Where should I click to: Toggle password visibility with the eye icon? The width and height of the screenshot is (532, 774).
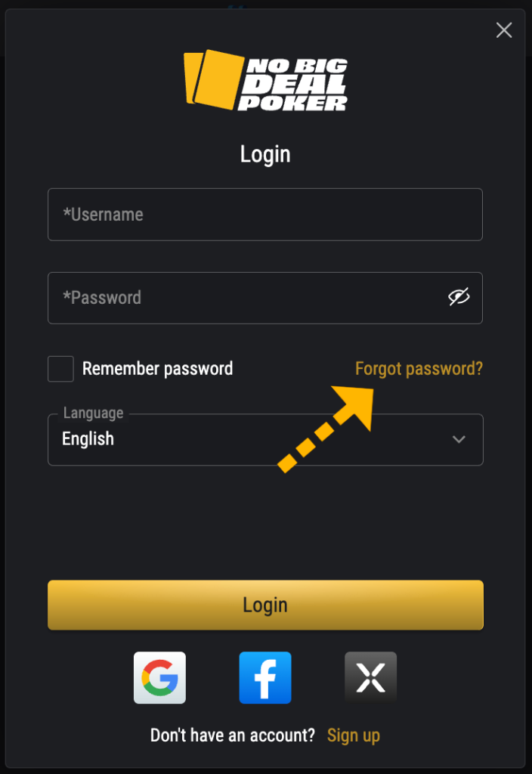459,297
